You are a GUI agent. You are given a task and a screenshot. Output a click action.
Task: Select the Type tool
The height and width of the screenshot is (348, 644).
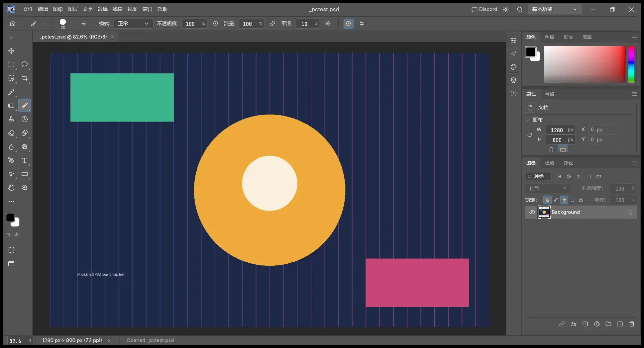click(25, 160)
